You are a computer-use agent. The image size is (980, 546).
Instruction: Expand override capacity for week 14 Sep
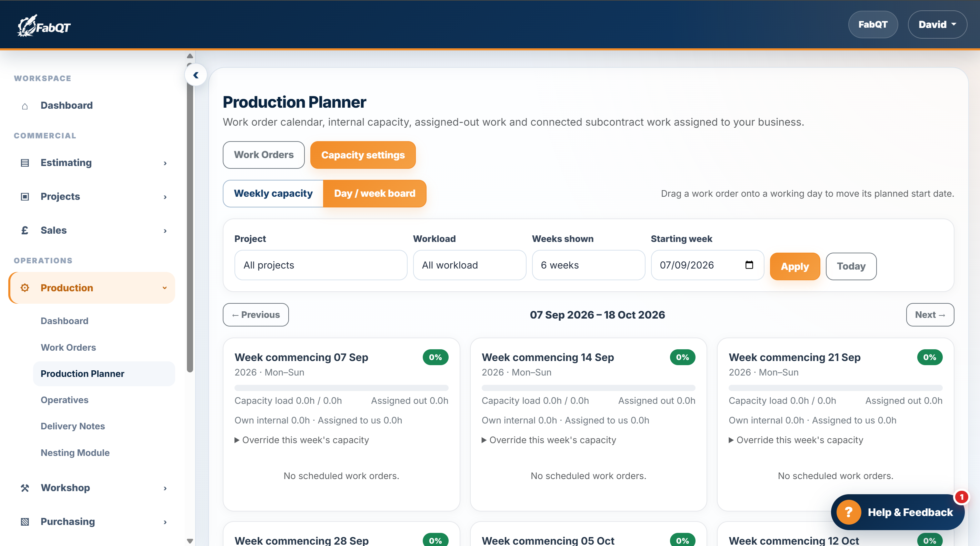[549, 440]
